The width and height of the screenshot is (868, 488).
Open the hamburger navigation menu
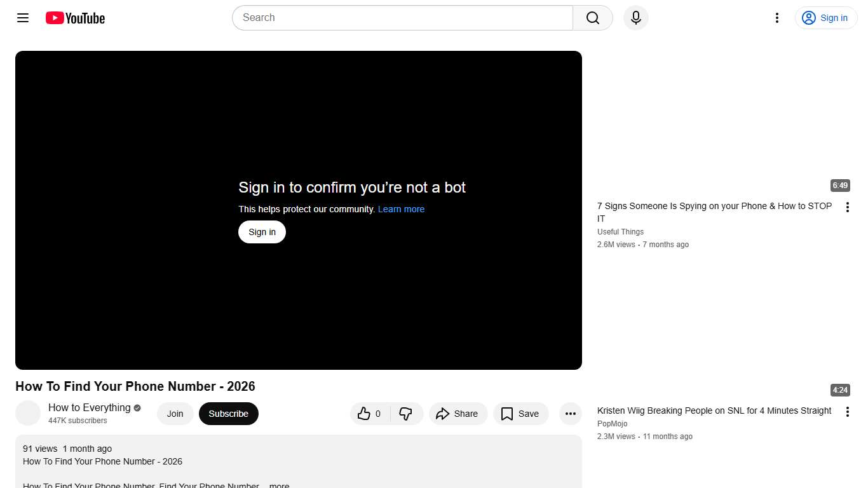pyautogui.click(x=22, y=18)
